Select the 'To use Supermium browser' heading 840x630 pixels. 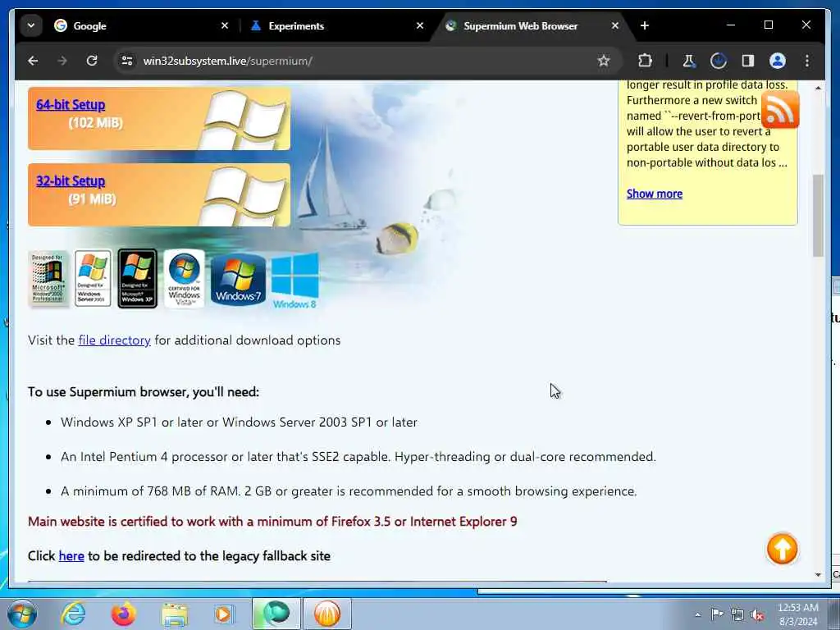144,392
